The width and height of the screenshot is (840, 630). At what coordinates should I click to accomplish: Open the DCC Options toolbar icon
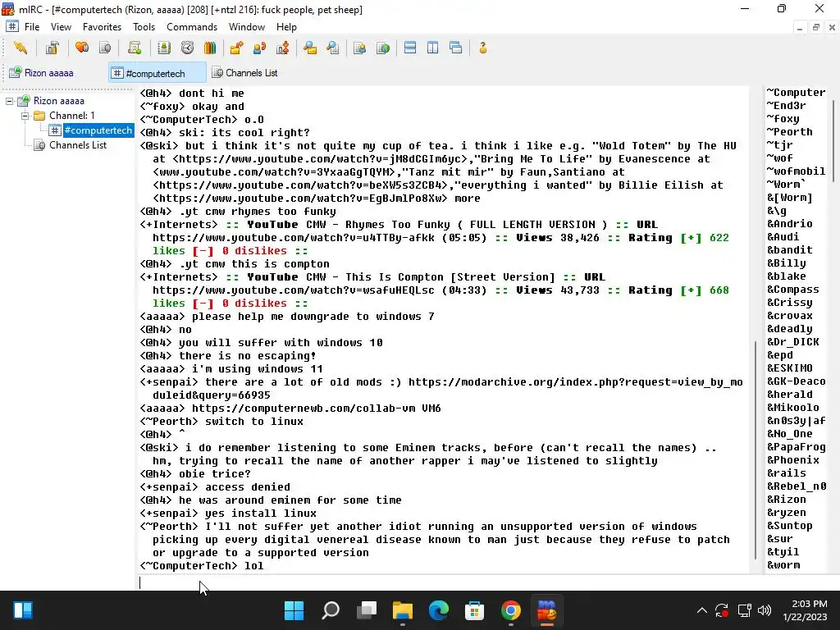pos(282,48)
